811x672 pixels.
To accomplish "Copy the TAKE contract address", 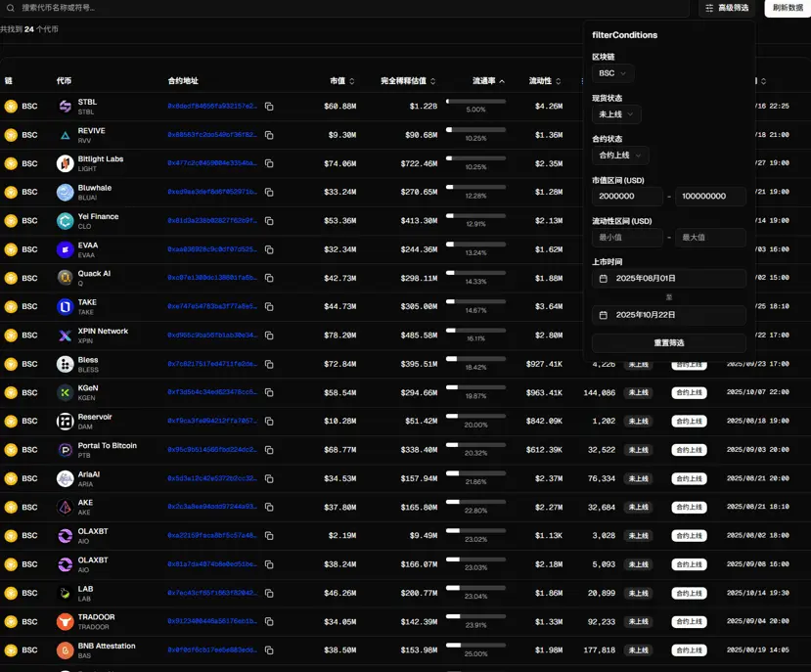I will coord(269,307).
